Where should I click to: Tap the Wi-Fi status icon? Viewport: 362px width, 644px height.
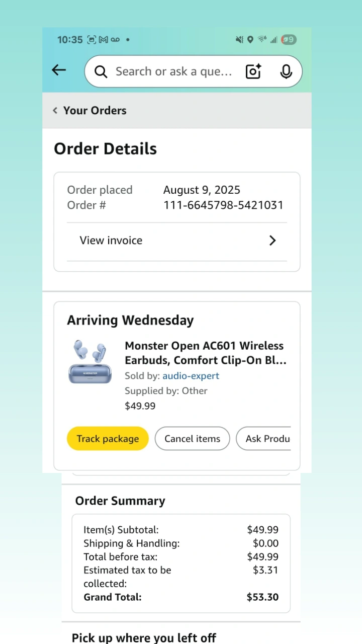click(262, 39)
